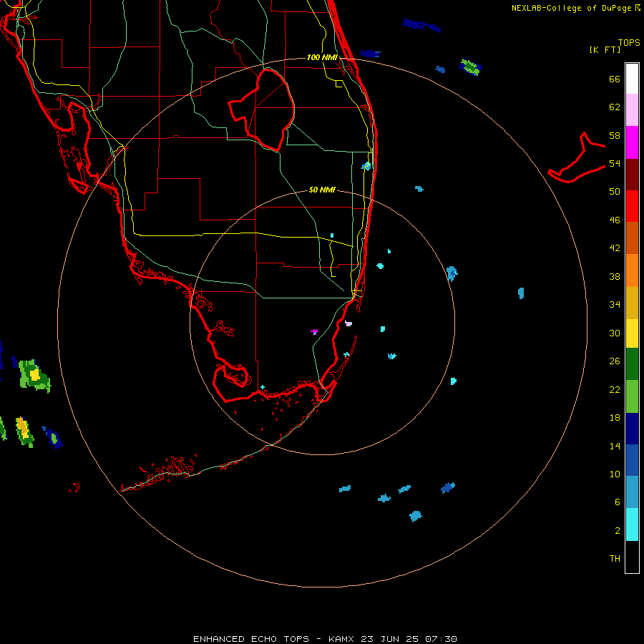Click the '38' legend value
The image size is (644, 644).
tap(615, 277)
